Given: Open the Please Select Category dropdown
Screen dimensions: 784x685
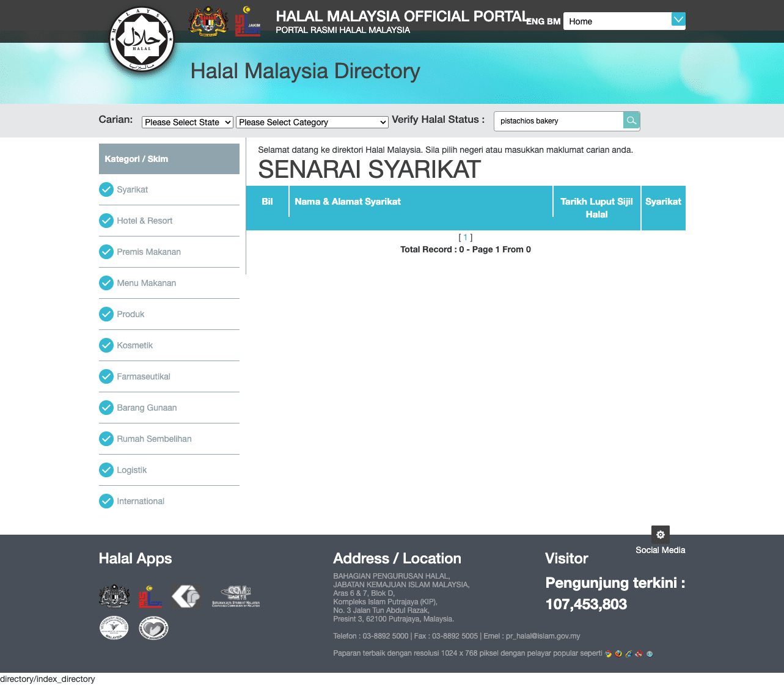Looking at the screenshot, I should point(312,122).
